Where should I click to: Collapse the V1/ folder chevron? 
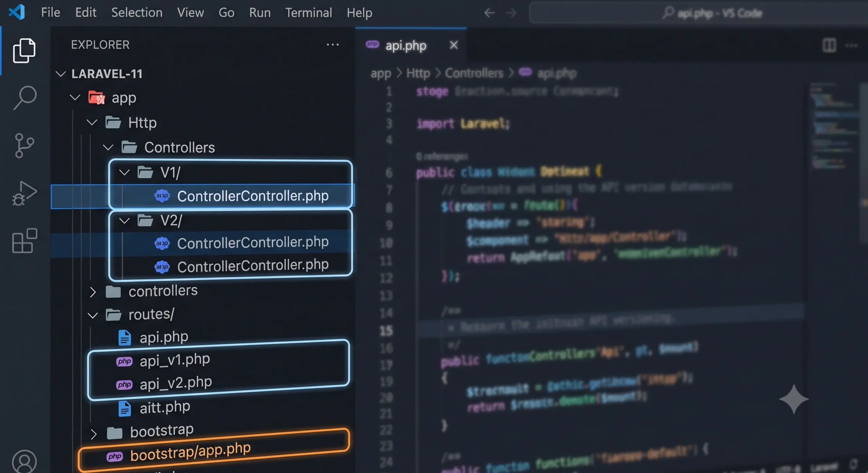(x=124, y=172)
